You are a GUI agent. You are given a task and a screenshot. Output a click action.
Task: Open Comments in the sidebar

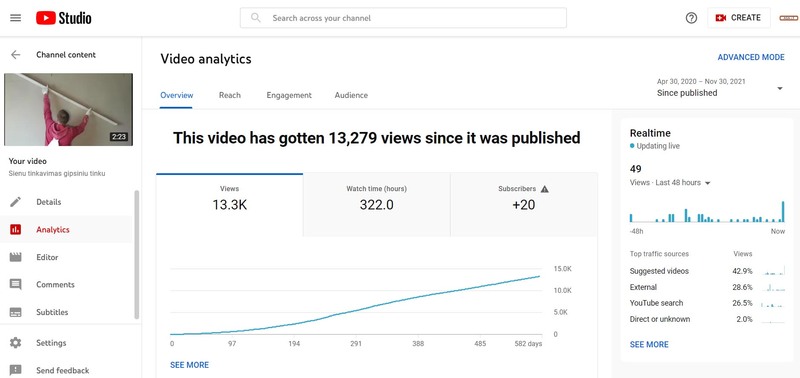tap(66, 285)
